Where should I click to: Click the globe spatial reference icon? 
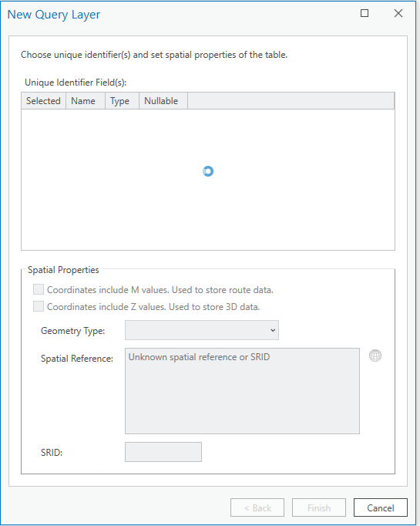click(375, 356)
